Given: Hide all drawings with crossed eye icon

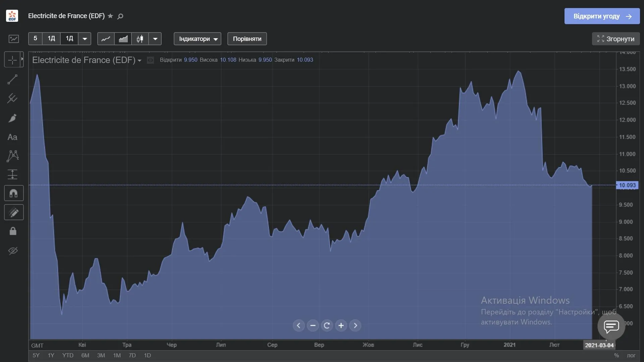Looking at the screenshot, I should (x=13, y=251).
